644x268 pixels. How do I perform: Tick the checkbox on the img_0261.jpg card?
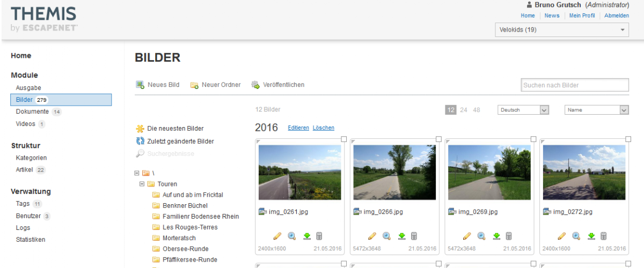coord(344,139)
